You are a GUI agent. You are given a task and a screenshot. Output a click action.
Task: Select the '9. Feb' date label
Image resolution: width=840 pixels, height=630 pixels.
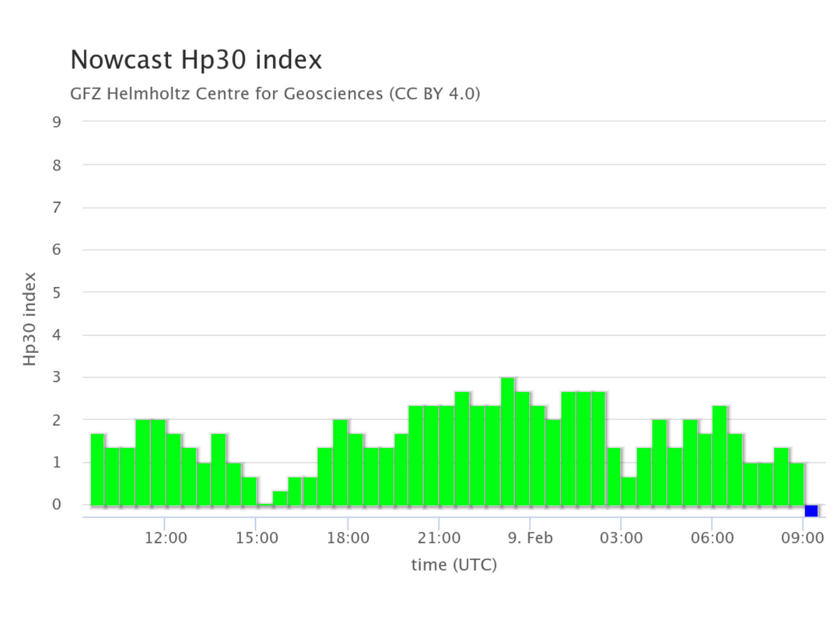(x=530, y=537)
